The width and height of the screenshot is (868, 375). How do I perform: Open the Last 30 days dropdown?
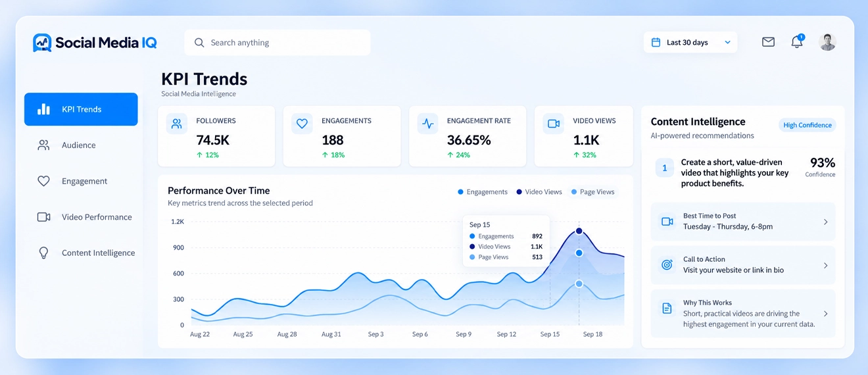[x=690, y=42]
